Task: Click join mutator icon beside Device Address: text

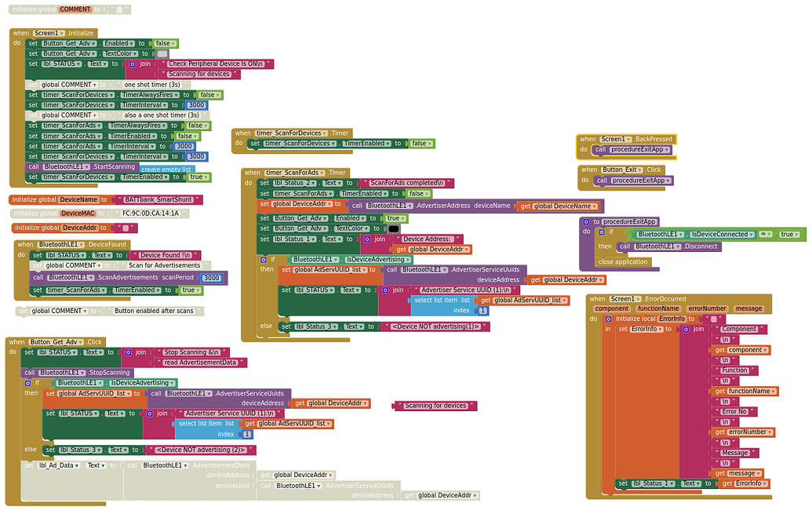Action: point(367,239)
